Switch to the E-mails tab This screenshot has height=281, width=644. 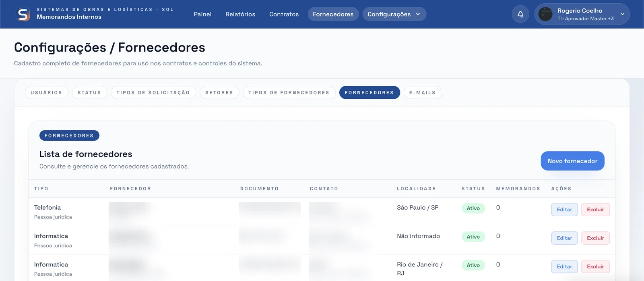[x=423, y=92]
